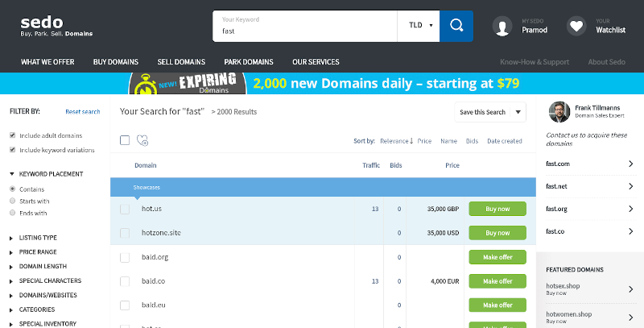This screenshot has height=328, width=644.
Task: Open the My Sedo profile icon
Action: point(502,26)
